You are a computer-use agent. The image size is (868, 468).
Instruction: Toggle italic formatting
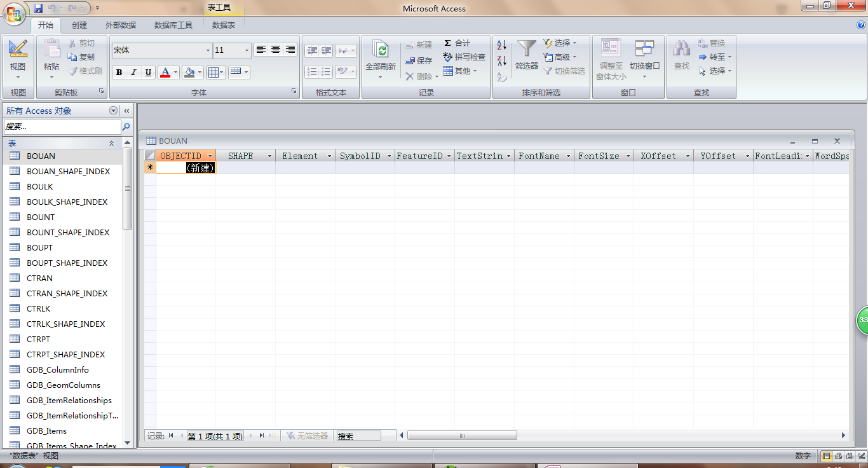coord(133,72)
